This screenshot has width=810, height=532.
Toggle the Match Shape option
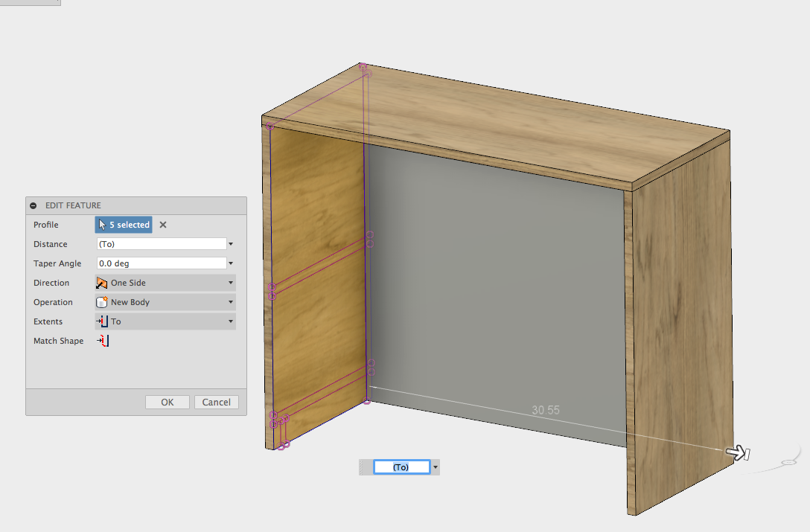click(103, 341)
